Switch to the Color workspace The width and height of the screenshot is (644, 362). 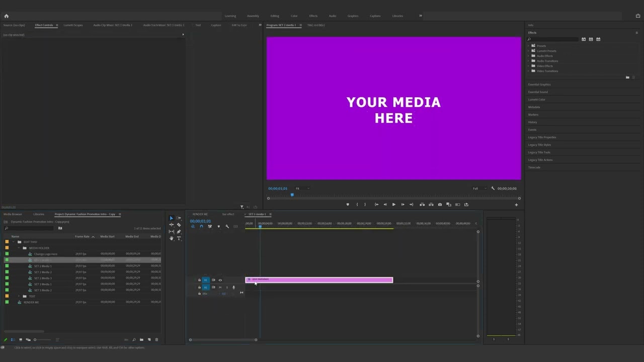click(294, 16)
